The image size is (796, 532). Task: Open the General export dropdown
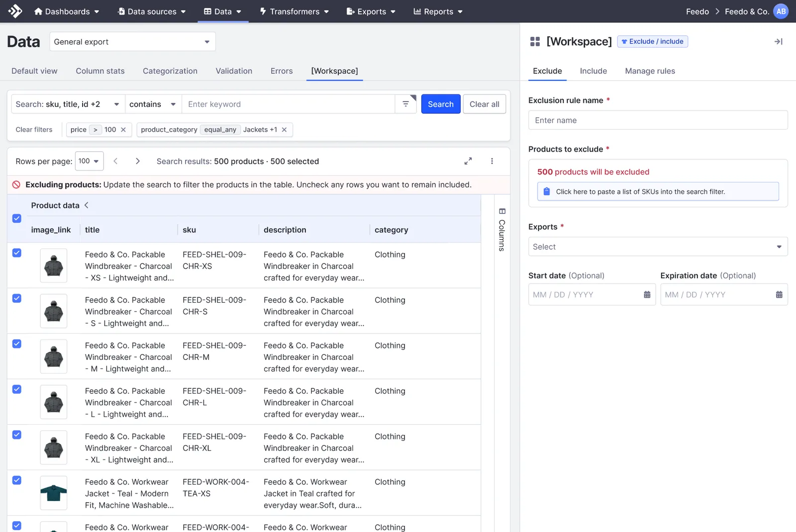tap(132, 42)
